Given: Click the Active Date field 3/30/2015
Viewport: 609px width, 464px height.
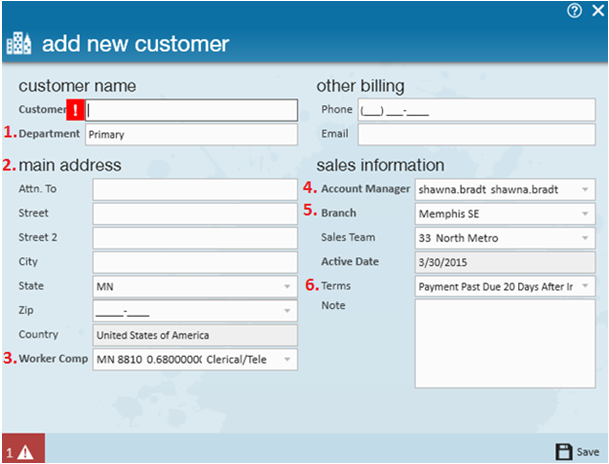Looking at the screenshot, I should point(505,262).
